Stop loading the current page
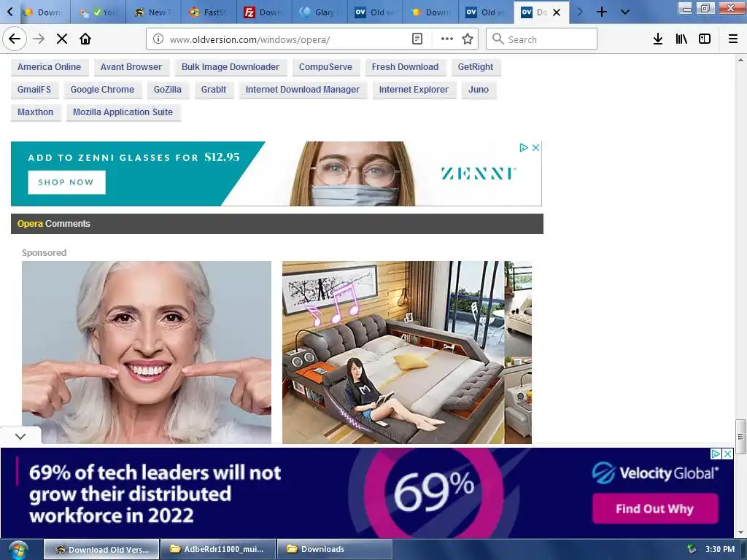The height and width of the screenshot is (560, 747). pyautogui.click(x=62, y=39)
